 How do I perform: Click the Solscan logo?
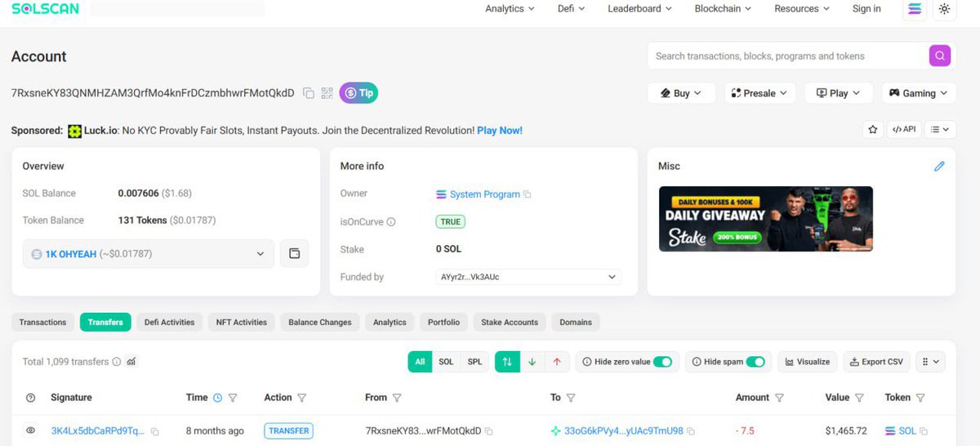[45, 9]
